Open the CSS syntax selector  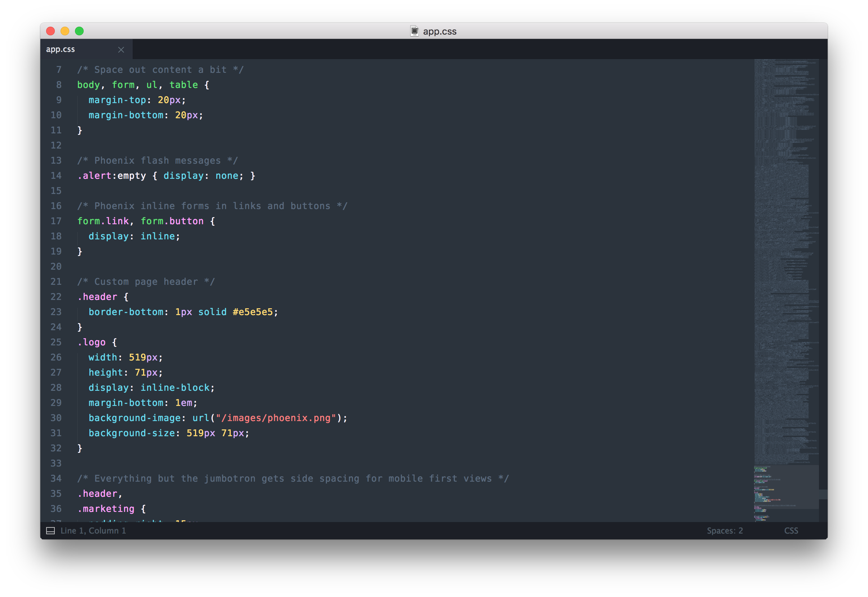tap(791, 530)
